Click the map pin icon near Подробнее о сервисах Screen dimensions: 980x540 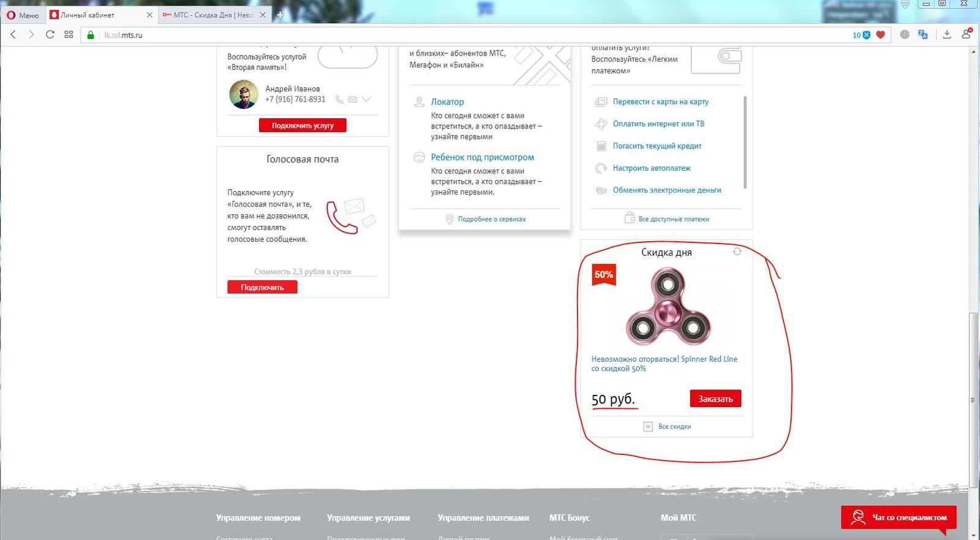click(450, 219)
